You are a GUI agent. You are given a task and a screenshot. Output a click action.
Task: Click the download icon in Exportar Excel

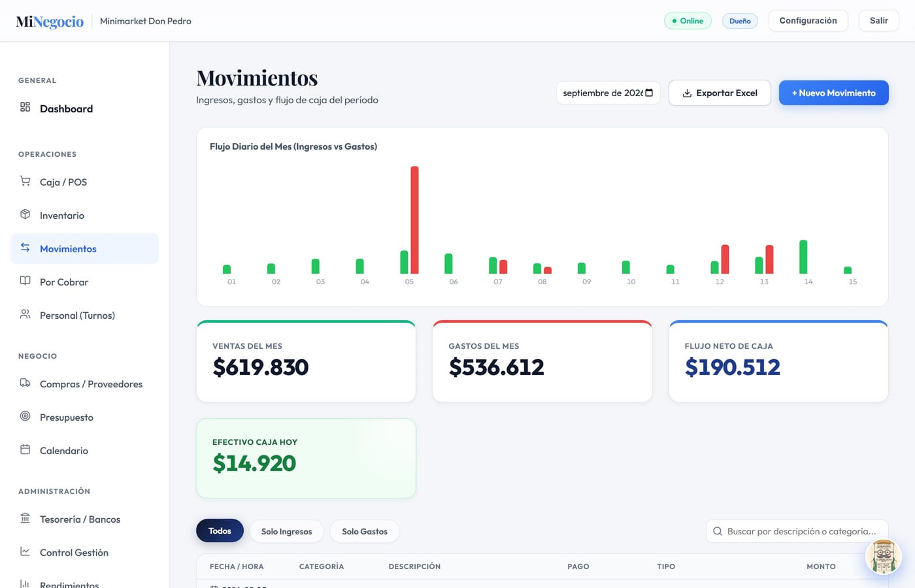[687, 93]
